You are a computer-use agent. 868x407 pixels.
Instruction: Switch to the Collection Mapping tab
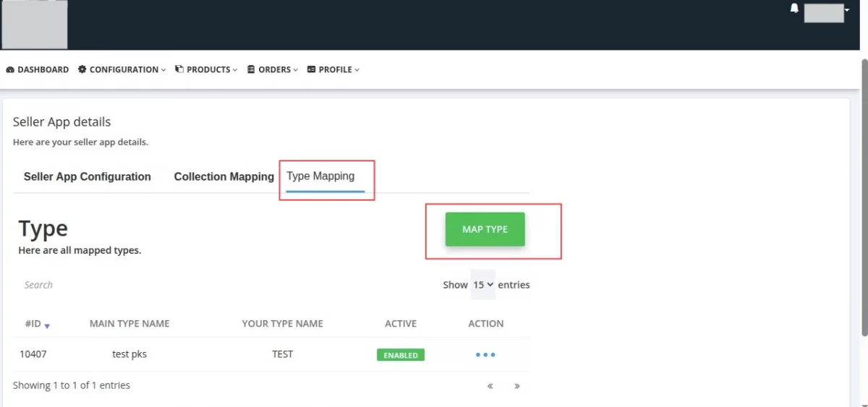[224, 176]
